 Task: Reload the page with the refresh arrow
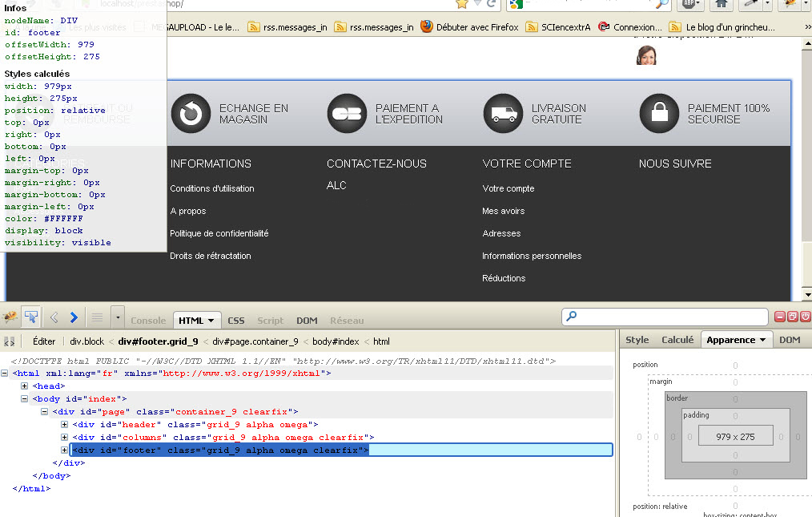click(492, 4)
